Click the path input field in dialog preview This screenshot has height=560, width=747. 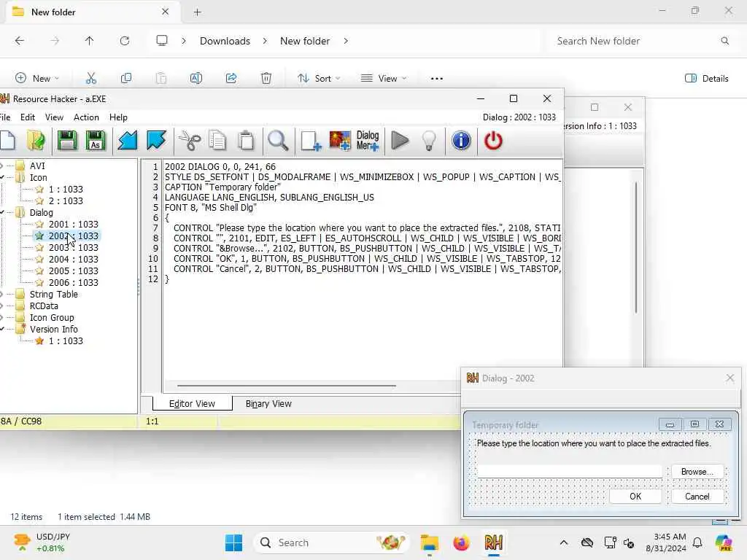570,472
